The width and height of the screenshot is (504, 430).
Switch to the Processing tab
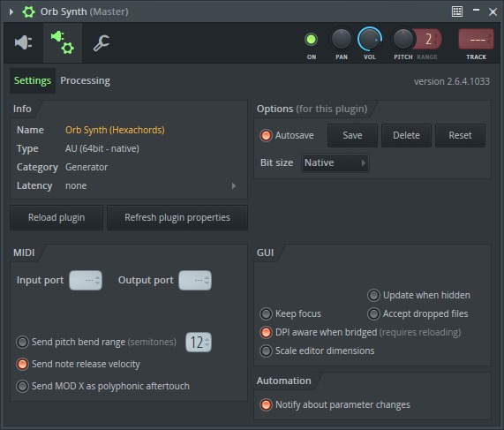click(86, 80)
